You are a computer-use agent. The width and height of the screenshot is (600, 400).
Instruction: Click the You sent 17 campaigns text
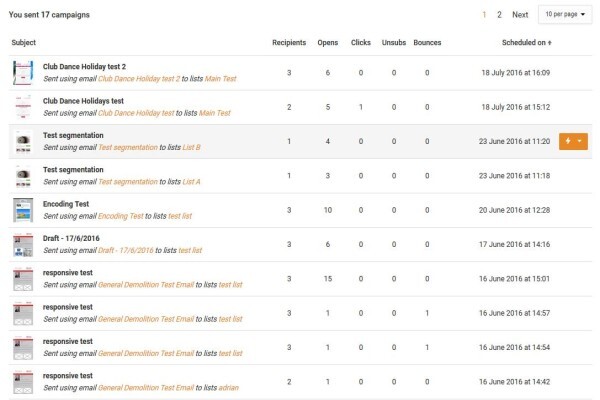tap(49, 15)
